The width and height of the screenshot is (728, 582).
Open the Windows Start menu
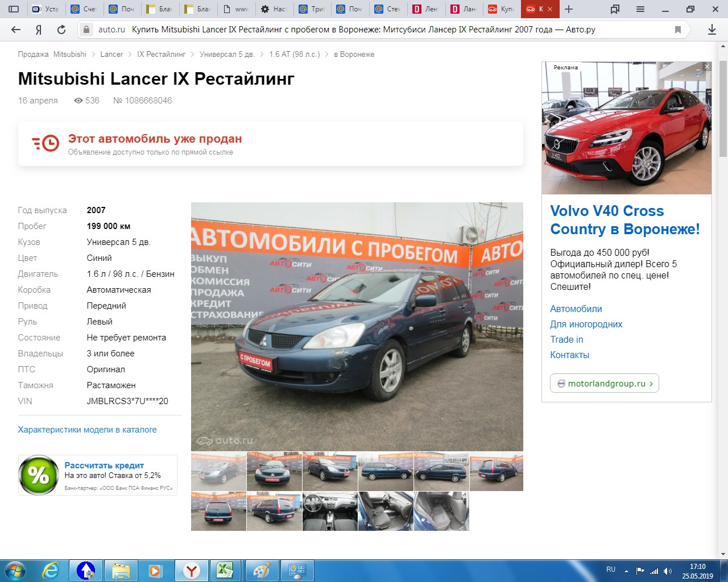tap(14, 571)
